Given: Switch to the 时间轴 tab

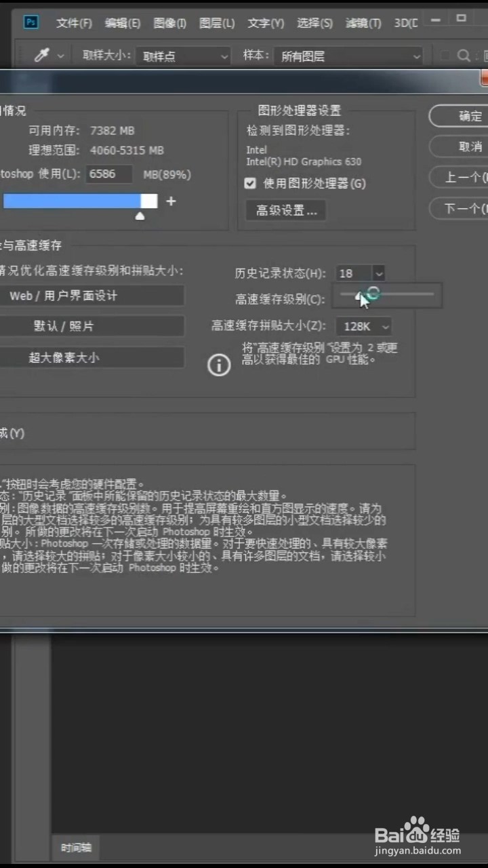Looking at the screenshot, I should pos(77,847).
